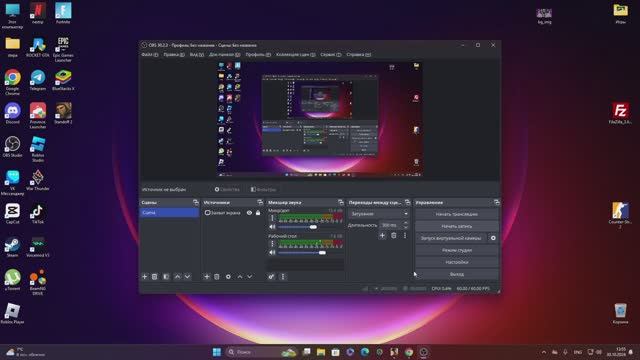Click Start Virtual Camera button
640x360 pixels.
click(451, 238)
